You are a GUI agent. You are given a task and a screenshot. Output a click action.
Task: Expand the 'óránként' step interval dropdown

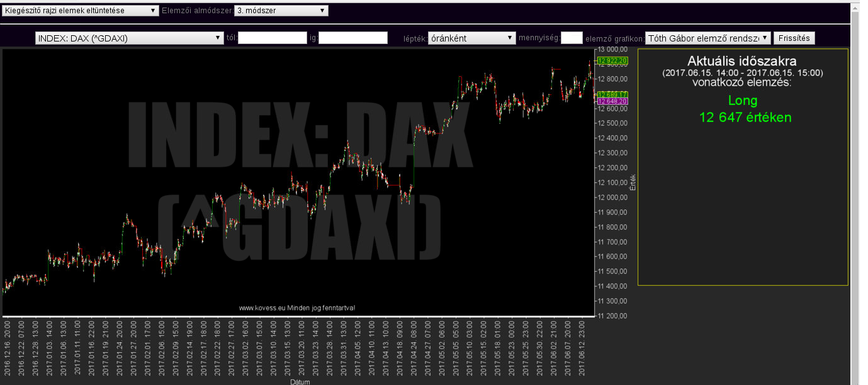[x=471, y=38]
